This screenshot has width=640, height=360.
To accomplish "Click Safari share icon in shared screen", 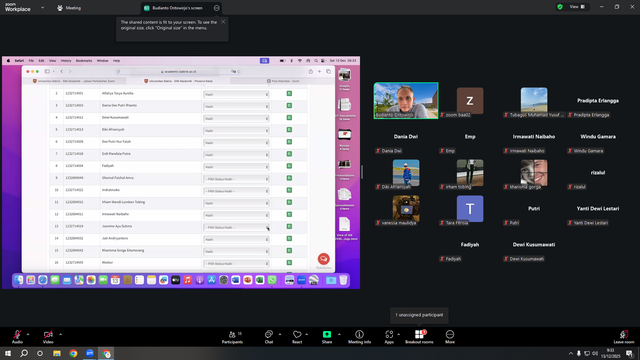I will (x=311, y=71).
